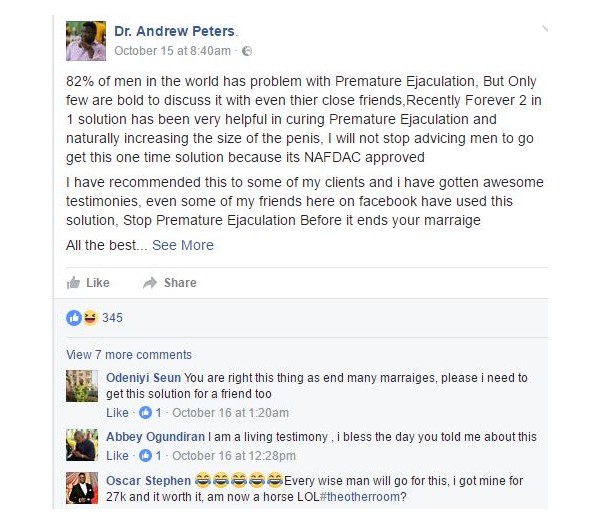
Task: Click the laughing Haha reaction icon
Action: pyautogui.click(x=90, y=318)
